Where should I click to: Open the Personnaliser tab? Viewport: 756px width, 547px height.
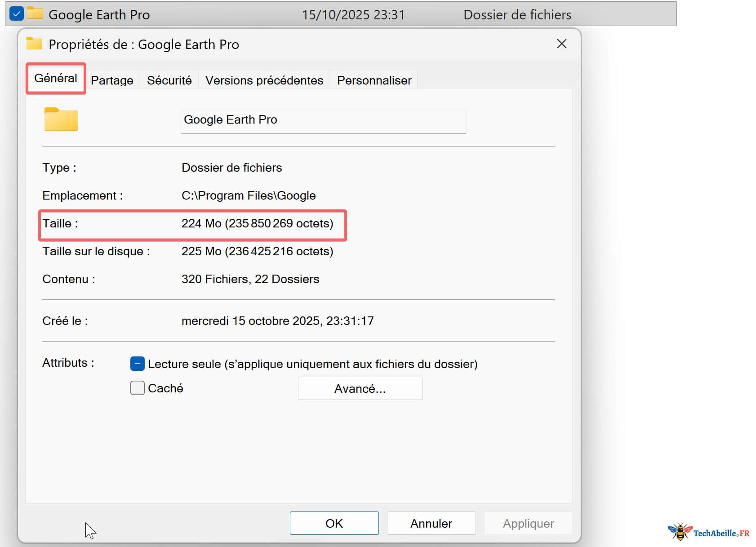click(374, 80)
